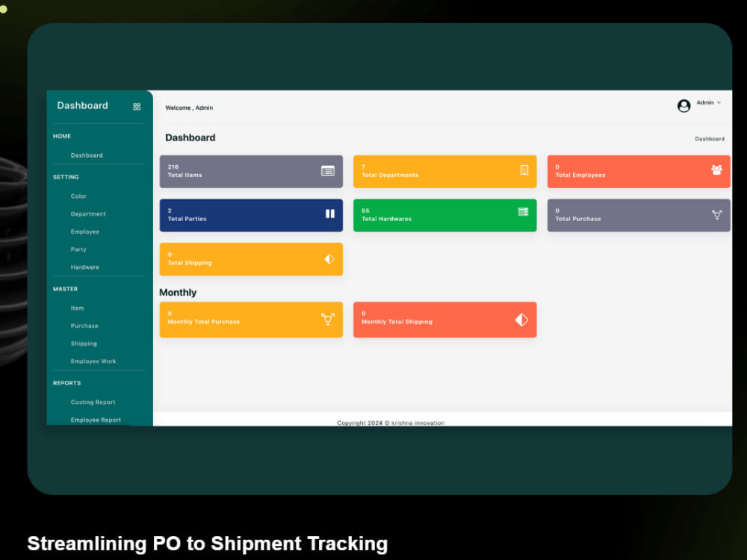The width and height of the screenshot is (747, 560).
Task: Open the Employee Report
Action: click(x=96, y=420)
